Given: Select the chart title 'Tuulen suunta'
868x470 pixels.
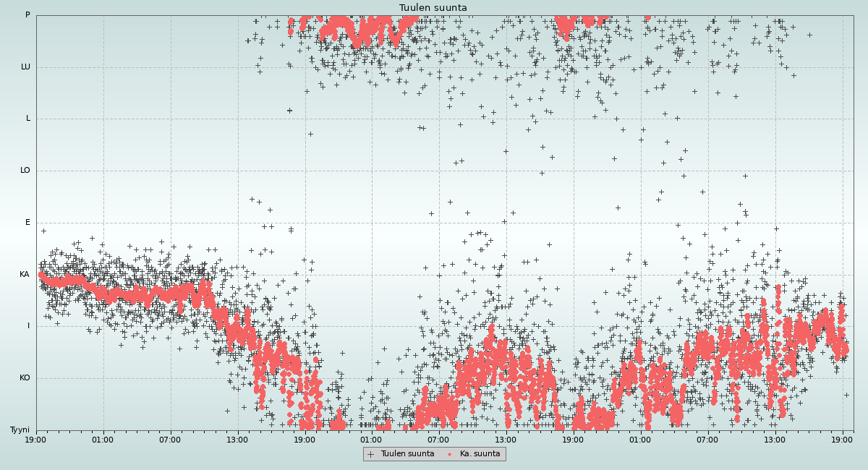Looking at the screenshot, I should [x=433, y=8].
